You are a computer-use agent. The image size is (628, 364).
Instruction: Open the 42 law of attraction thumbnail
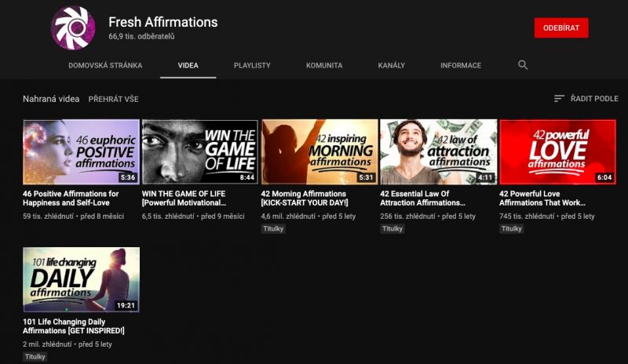[439, 152]
